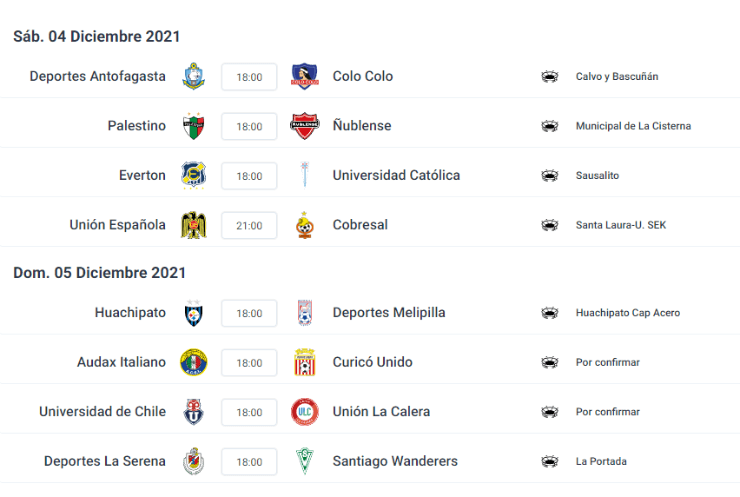Click the stadium icon beside Sausalito
Image resolution: width=740 pixels, height=497 pixels.
[x=549, y=176]
